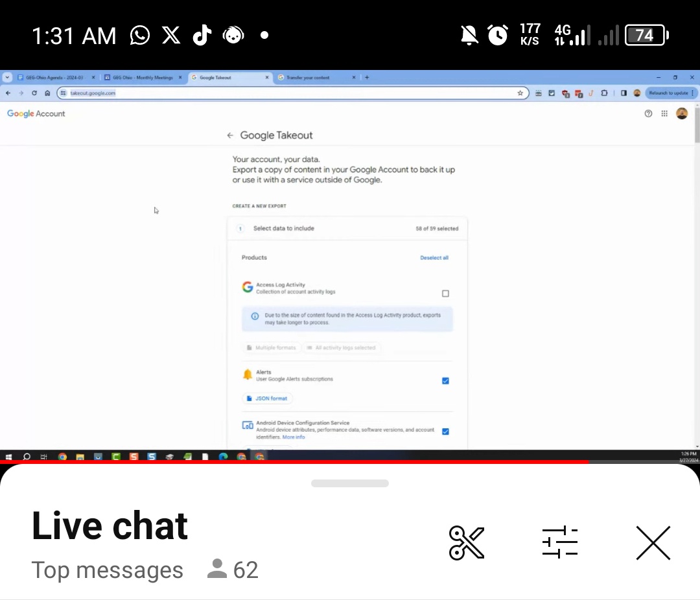Tap the clip scissors icon in Live chat
This screenshot has width=700, height=600.
coord(467,542)
